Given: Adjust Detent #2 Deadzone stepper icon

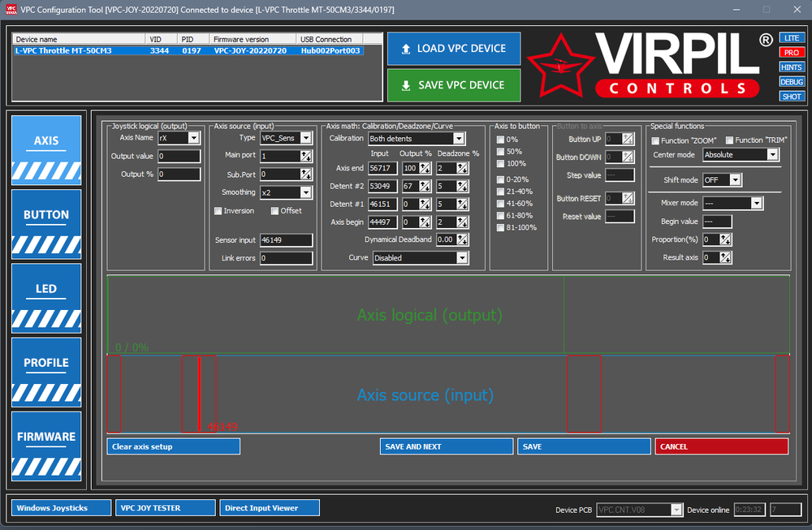Looking at the screenshot, I should point(463,187).
